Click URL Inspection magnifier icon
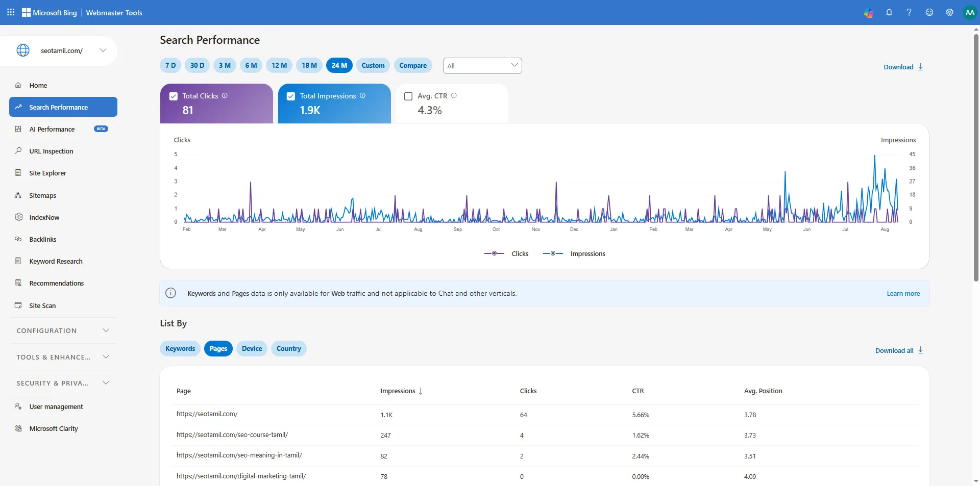The width and height of the screenshot is (980, 486). pyautogui.click(x=18, y=151)
